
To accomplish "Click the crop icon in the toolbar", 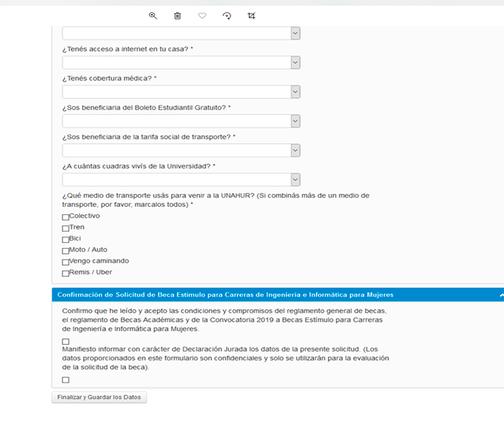I will 251,16.
